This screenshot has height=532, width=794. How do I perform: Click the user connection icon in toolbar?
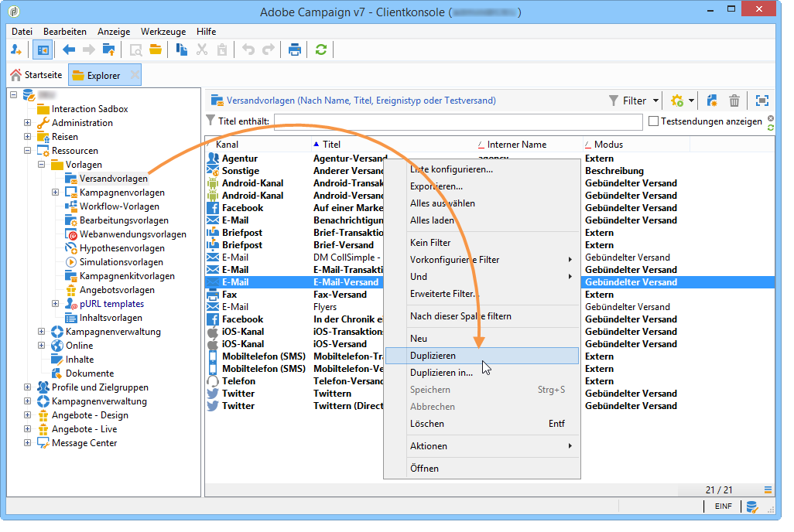click(16, 50)
